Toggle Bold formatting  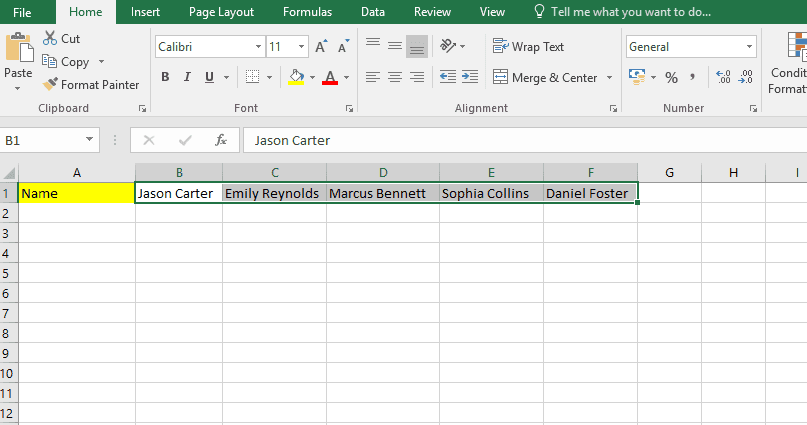[x=164, y=77]
